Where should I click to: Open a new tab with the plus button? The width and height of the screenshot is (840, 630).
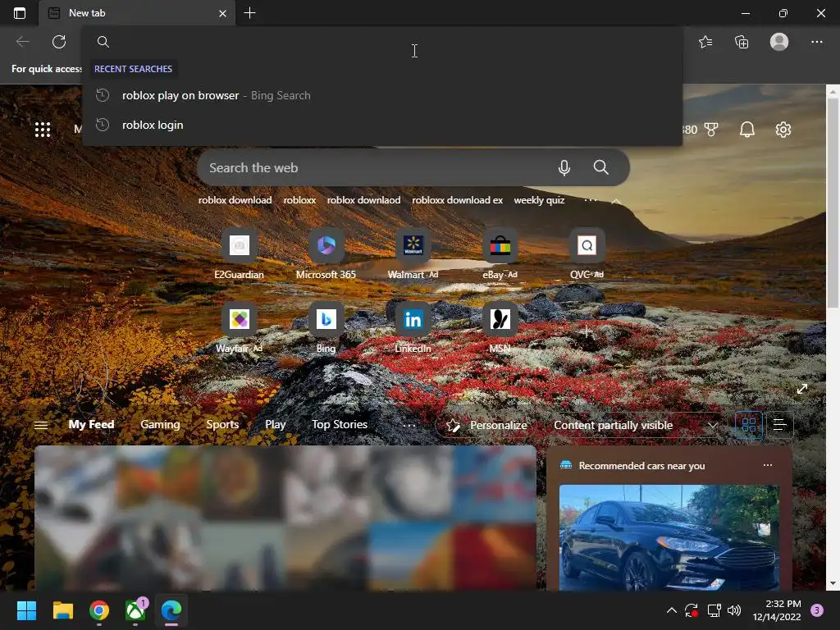click(249, 13)
